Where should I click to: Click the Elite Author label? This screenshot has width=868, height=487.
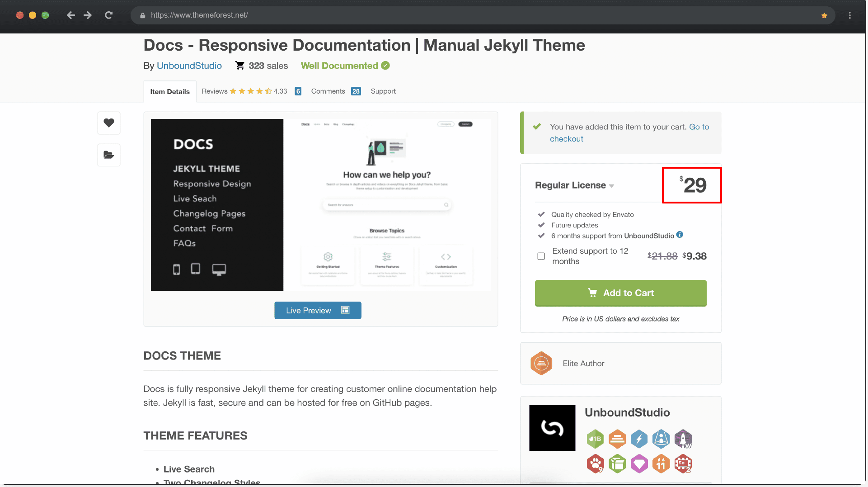[583, 364]
